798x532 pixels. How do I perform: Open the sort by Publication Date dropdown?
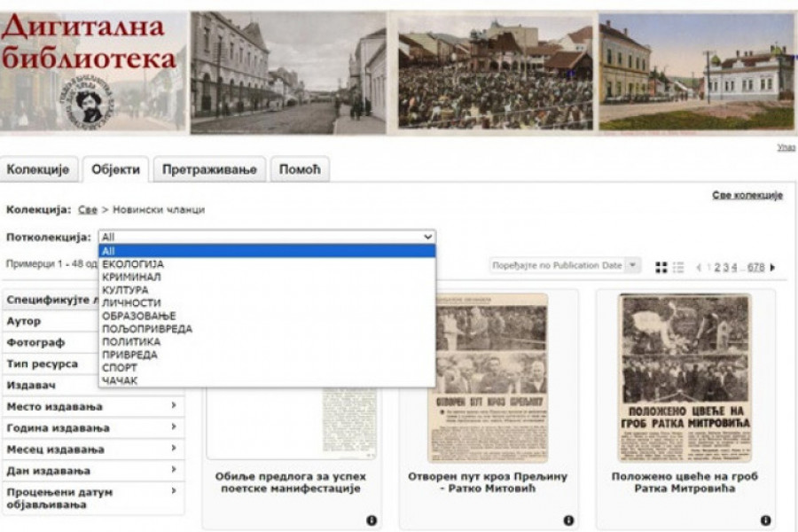click(565, 265)
